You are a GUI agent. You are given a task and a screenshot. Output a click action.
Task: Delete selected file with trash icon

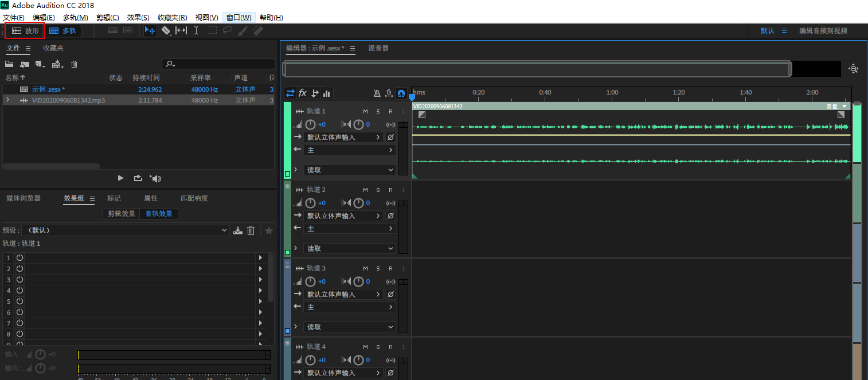[74, 64]
